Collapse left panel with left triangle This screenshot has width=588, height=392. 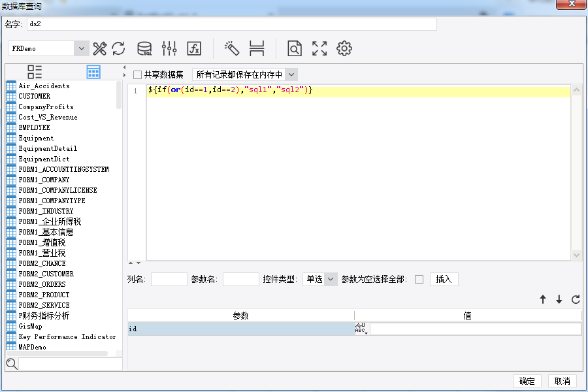pos(124,67)
